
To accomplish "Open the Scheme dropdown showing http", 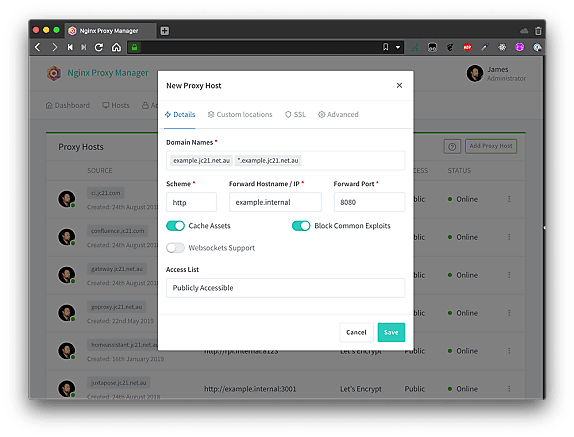I will (x=191, y=202).
